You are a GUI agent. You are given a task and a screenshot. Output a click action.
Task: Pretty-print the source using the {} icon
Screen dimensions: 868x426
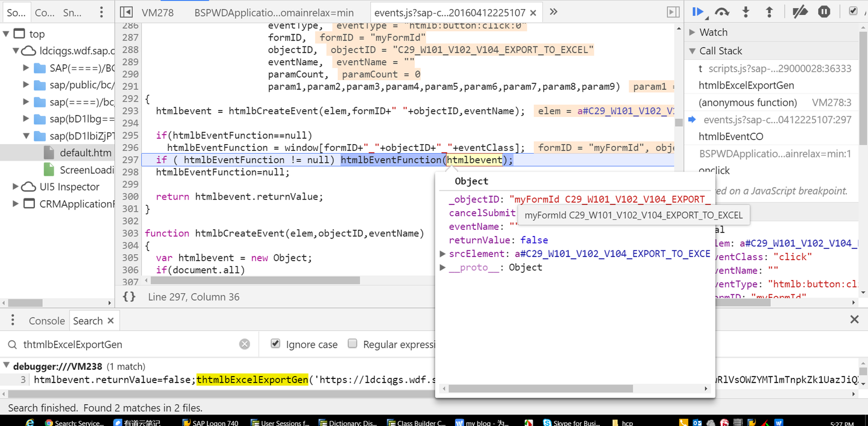[128, 296]
